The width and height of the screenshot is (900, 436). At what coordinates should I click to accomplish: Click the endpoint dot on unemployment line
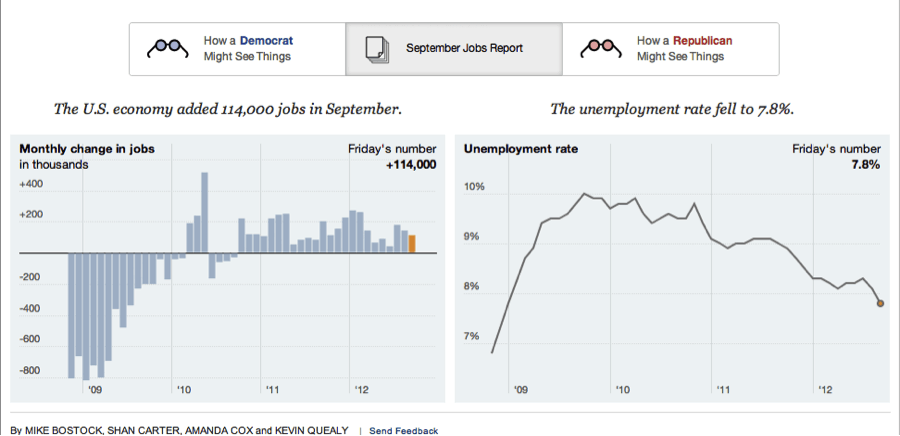click(x=880, y=303)
